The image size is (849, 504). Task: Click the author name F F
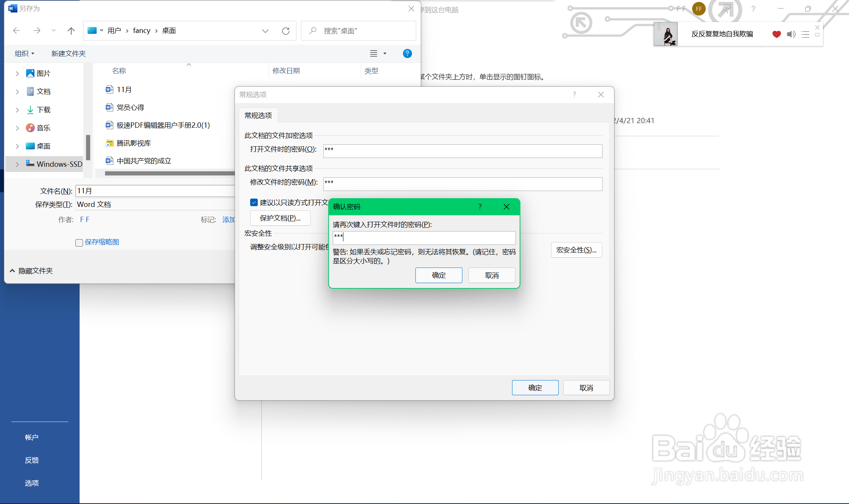(85, 219)
